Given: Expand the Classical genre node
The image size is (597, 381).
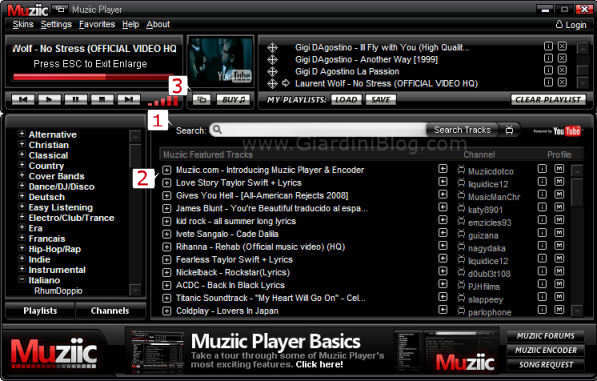Looking at the screenshot, I should point(22,155).
